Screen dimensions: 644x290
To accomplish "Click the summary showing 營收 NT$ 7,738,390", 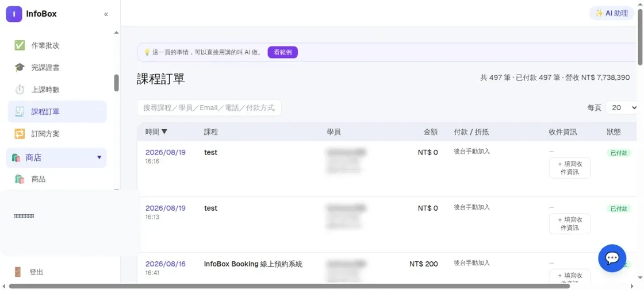I will (x=597, y=78).
